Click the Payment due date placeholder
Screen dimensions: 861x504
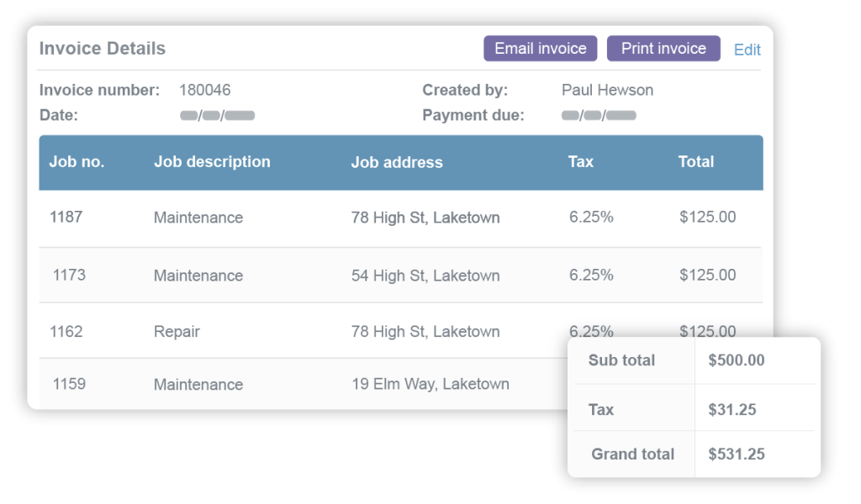coord(597,115)
